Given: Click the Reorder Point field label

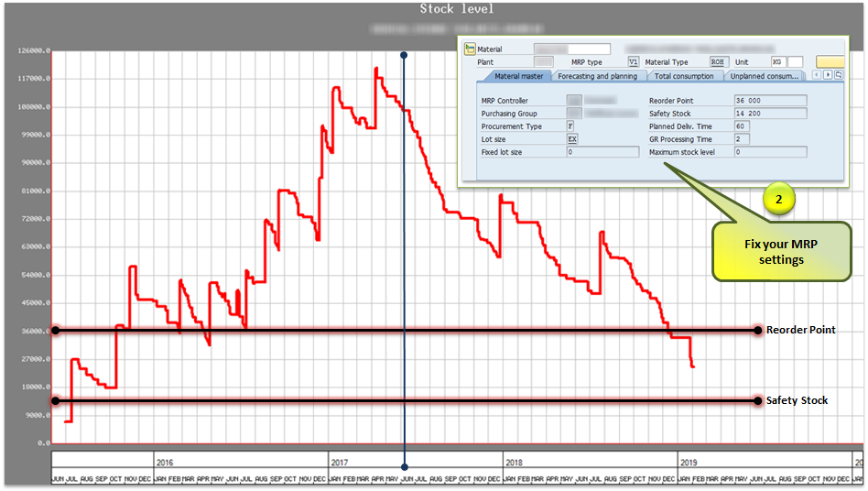Looking at the screenshot, I should tap(671, 101).
